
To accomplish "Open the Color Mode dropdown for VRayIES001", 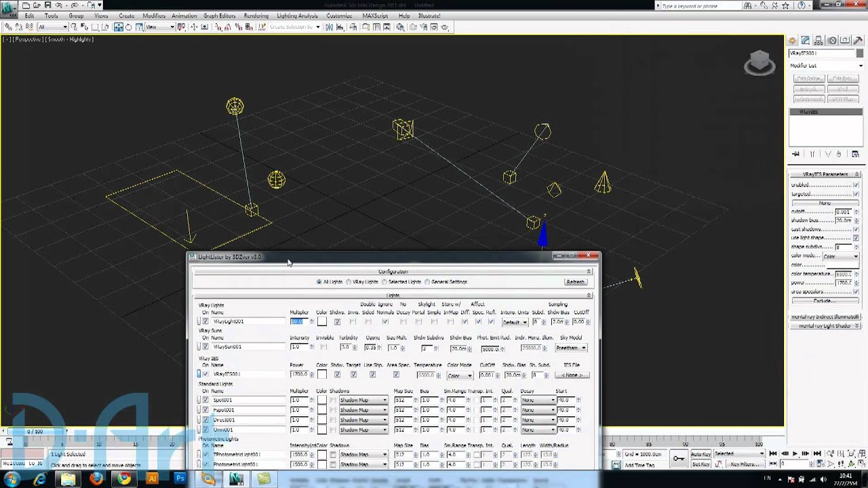I will (460, 375).
